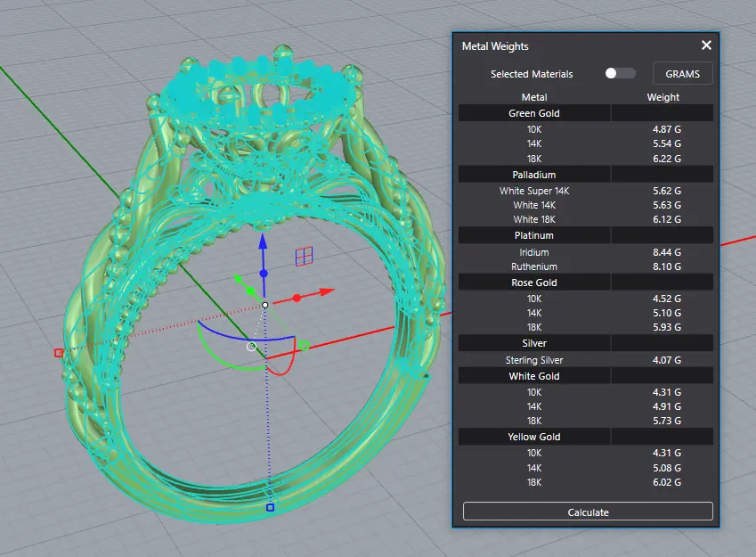Click the green square scale handle
Viewport: 756px width, 557px height.
click(x=305, y=346)
